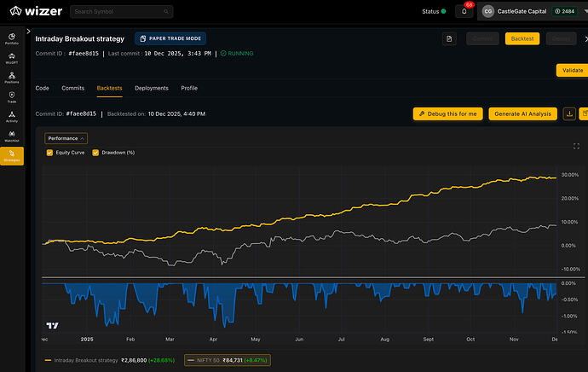This screenshot has height=372, width=588.
Task: Open the Deployments tab
Action: [x=152, y=88]
